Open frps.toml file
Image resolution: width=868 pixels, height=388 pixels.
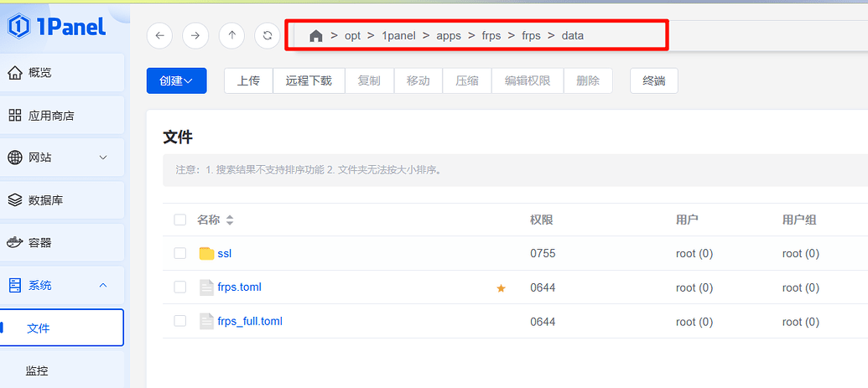click(239, 287)
